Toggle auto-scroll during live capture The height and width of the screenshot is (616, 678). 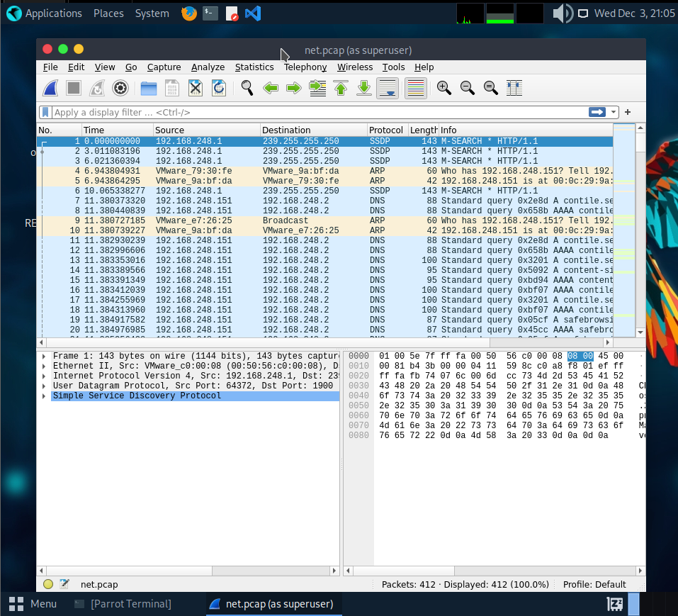coord(387,88)
